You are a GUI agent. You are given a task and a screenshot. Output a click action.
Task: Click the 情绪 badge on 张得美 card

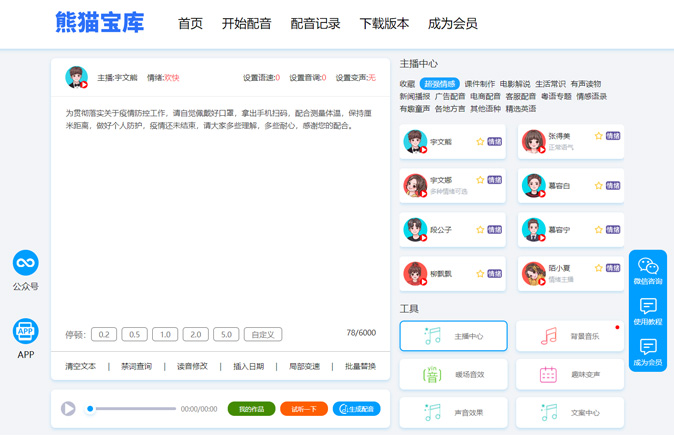pos(613,136)
